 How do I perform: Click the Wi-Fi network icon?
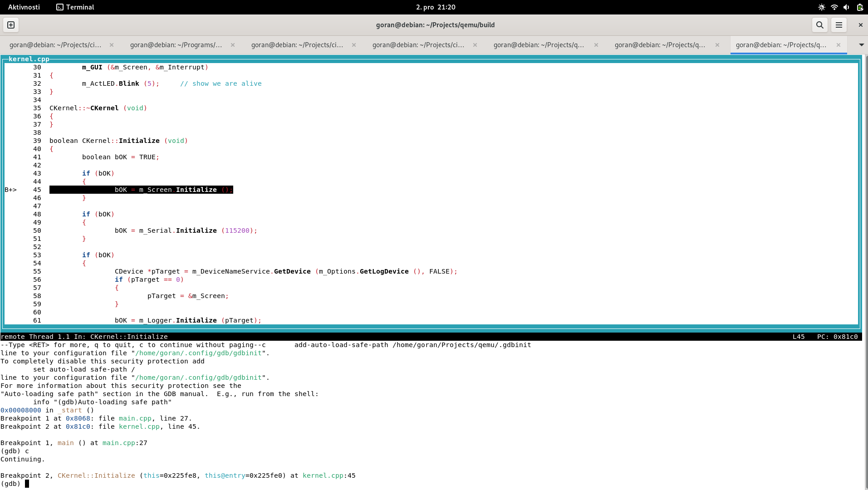click(x=834, y=7)
